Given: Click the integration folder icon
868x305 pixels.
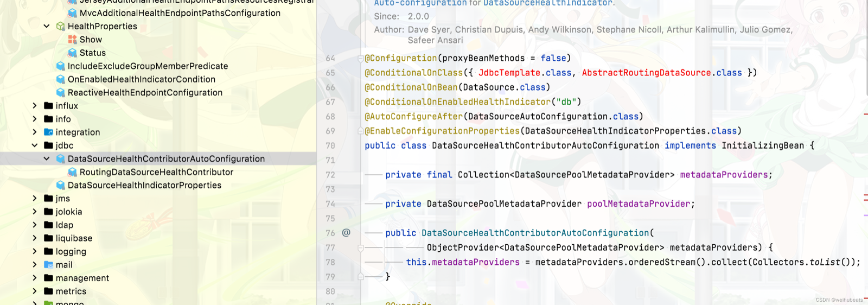Looking at the screenshot, I should 49,132.
